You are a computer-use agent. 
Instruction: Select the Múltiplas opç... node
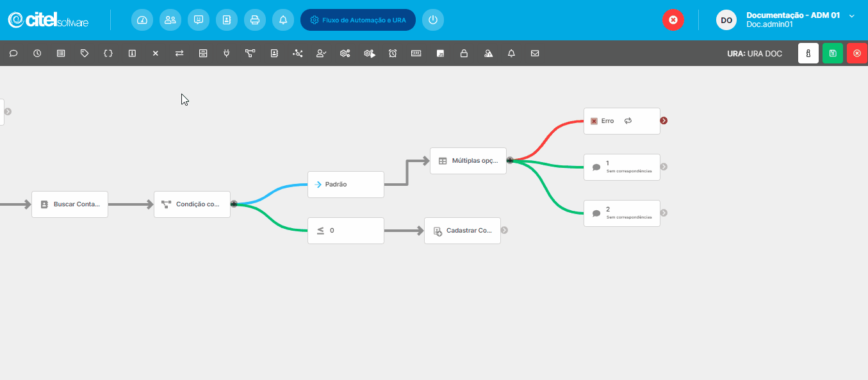click(468, 161)
